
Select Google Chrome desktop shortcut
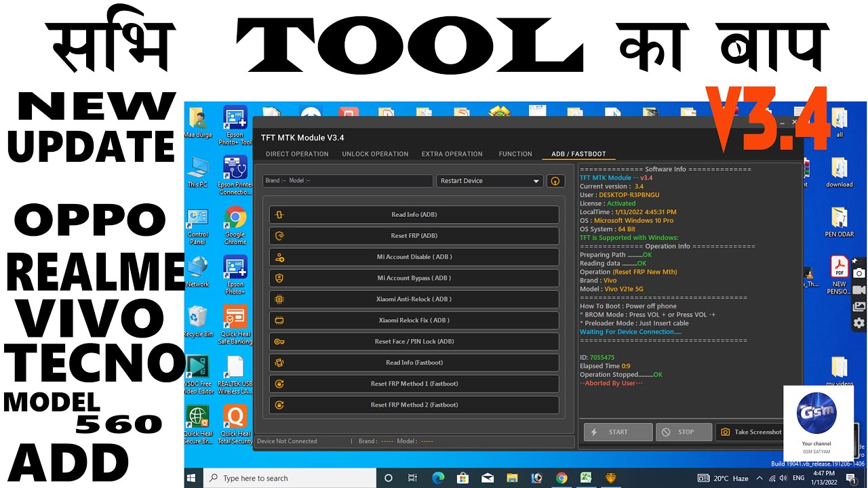click(x=235, y=226)
